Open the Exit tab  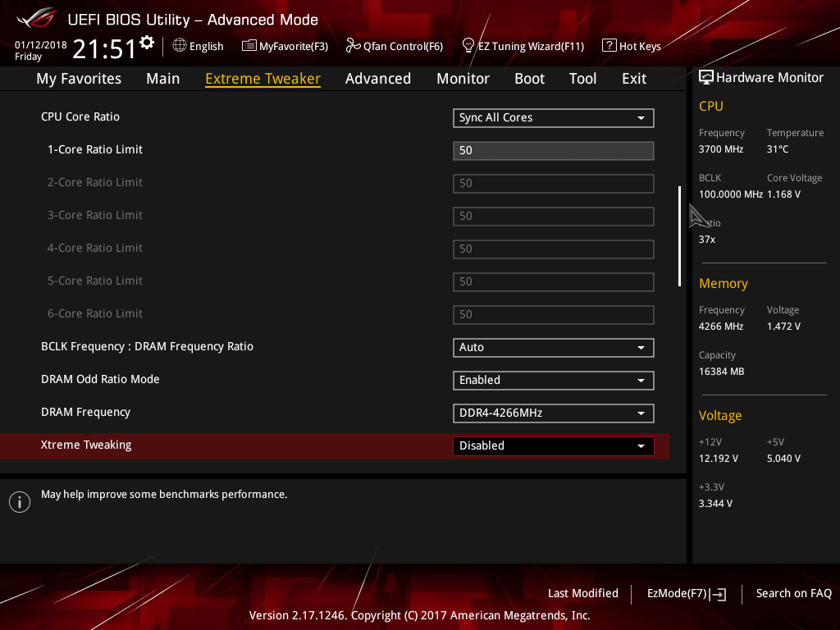coord(634,79)
